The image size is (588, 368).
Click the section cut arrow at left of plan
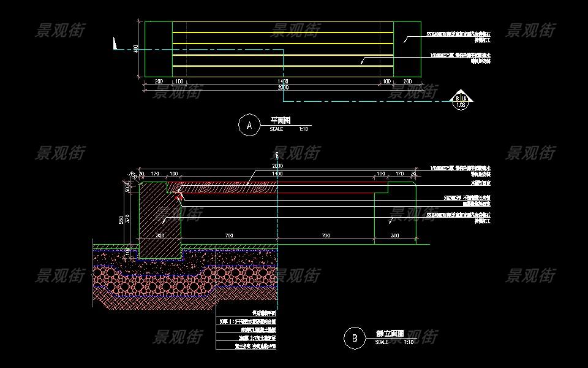click(x=115, y=44)
